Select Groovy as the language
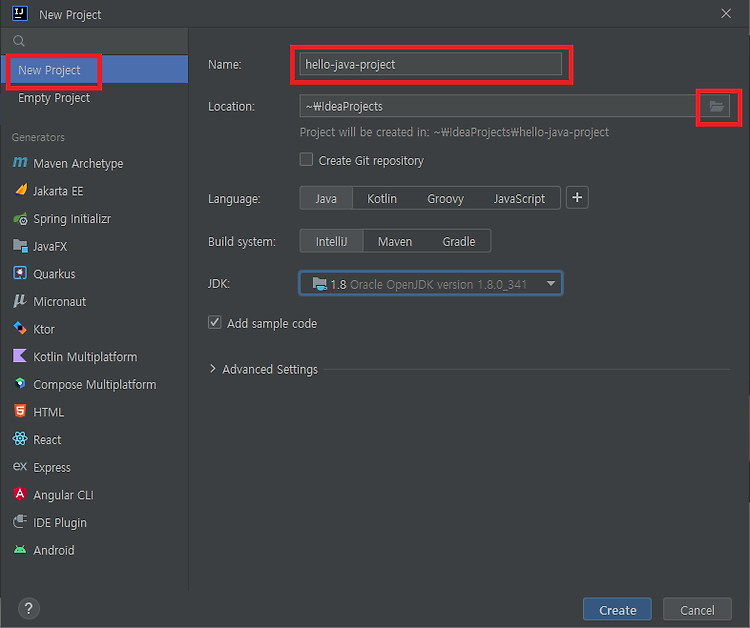The image size is (750, 628). (x=445, y=198)
